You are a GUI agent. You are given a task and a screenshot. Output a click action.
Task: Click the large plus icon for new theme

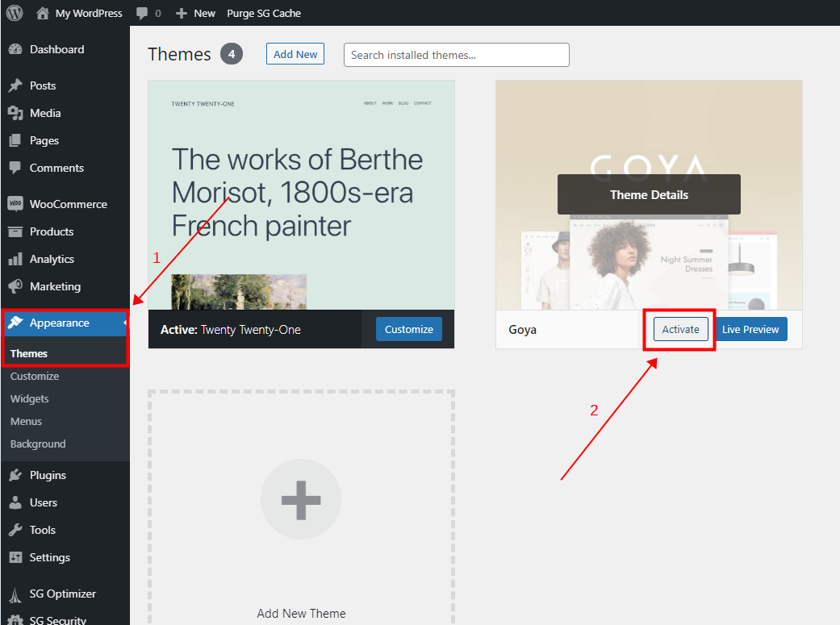[x=301, y=500]
